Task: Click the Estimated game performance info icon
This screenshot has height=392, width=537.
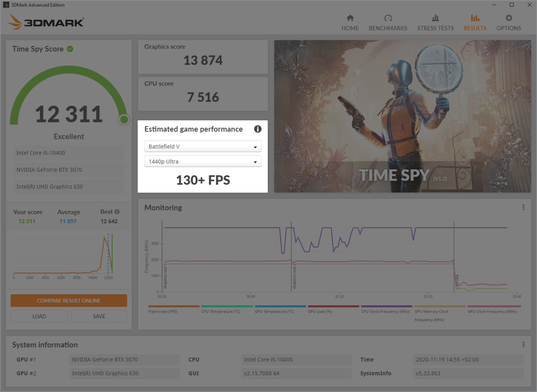Action: tap(258, 129)
